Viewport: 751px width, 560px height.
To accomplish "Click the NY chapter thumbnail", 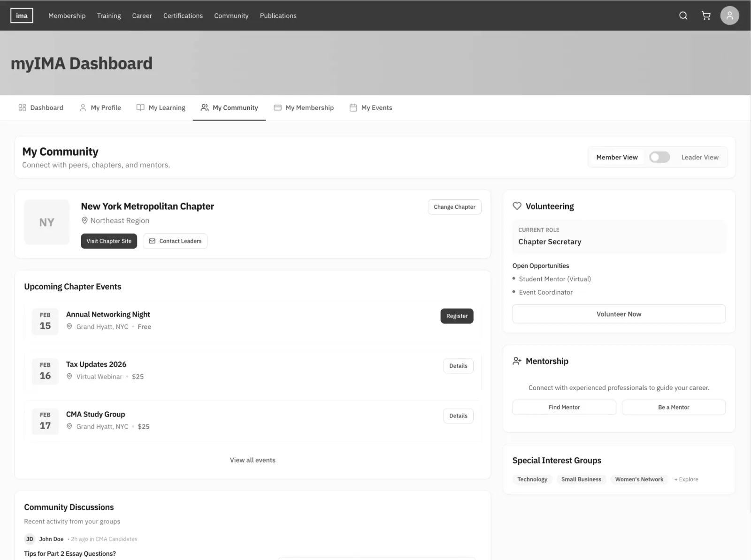I will pyautogui.click(x=46, y=222).
